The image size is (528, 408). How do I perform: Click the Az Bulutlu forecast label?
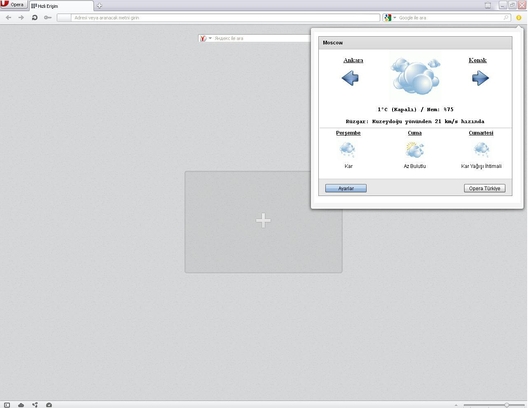(x=415, y=166)
